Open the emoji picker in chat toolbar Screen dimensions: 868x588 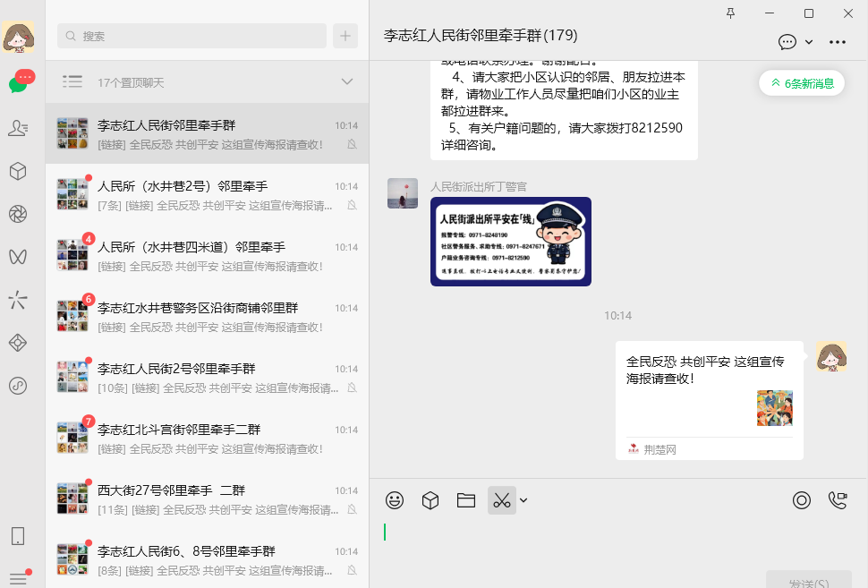coord(395,500)
